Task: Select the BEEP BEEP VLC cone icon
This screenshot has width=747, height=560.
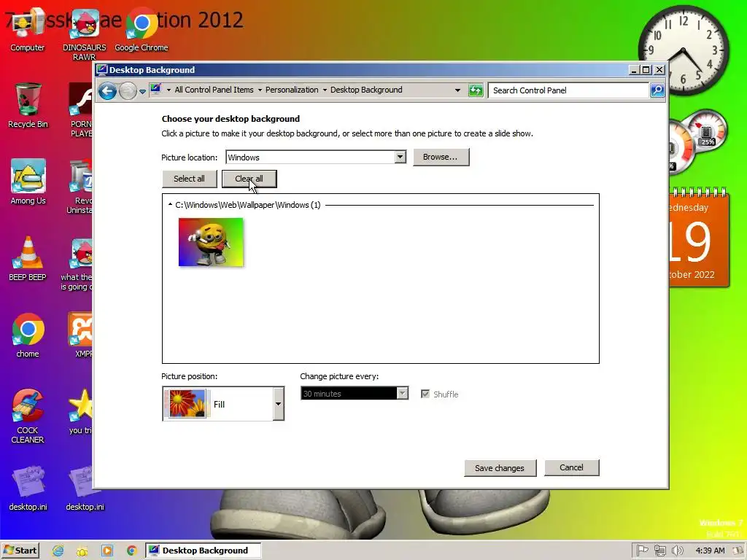Action: click(28, 259)
